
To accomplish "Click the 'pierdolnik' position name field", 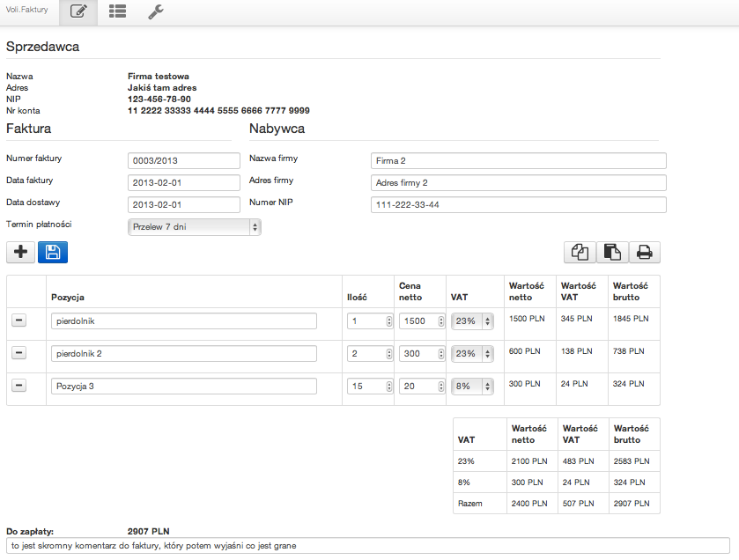I will coord(184,321).
